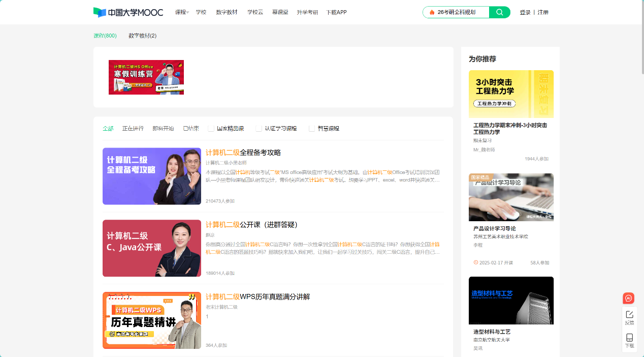
Task: Click the clock icon beside 2025-02-17 开课
Action: (x=476, y=262)
